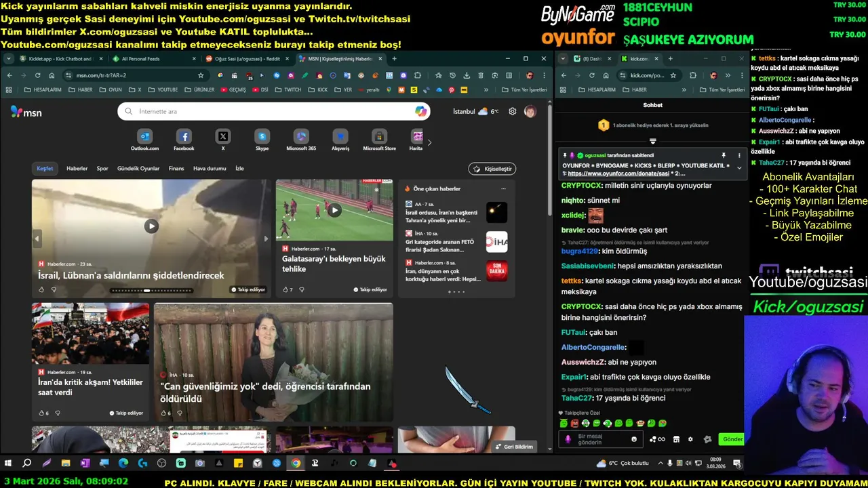The image size is (868, 488).
Task: Open pinned message three-dot options
Action: coord(739,155)
